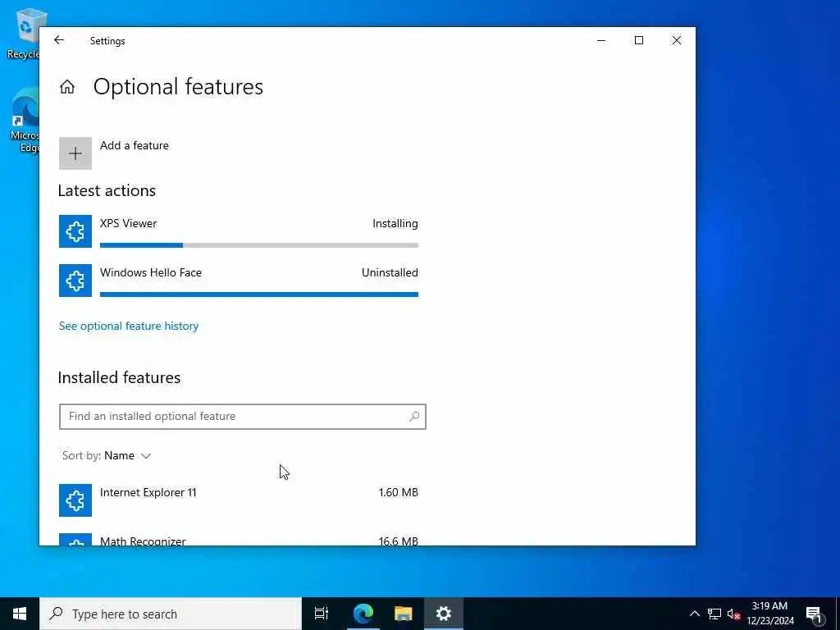Click the Installed features heading
The width and height of the screenshot is (840, 630).
click(119, 377)
